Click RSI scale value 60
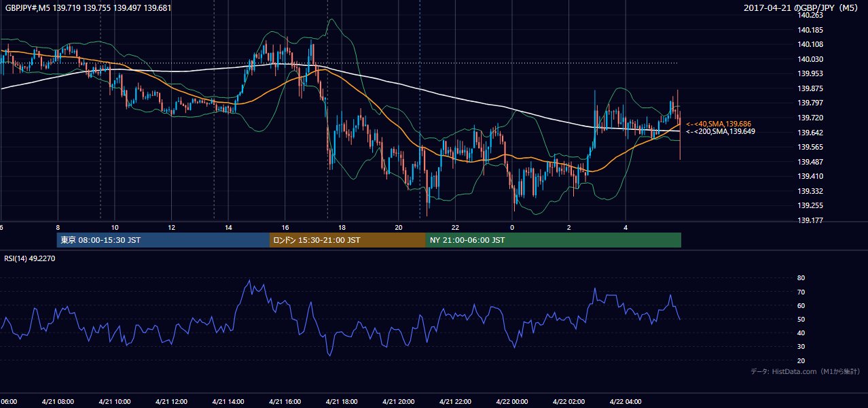868x408 pixels. (x=801, y=305)
